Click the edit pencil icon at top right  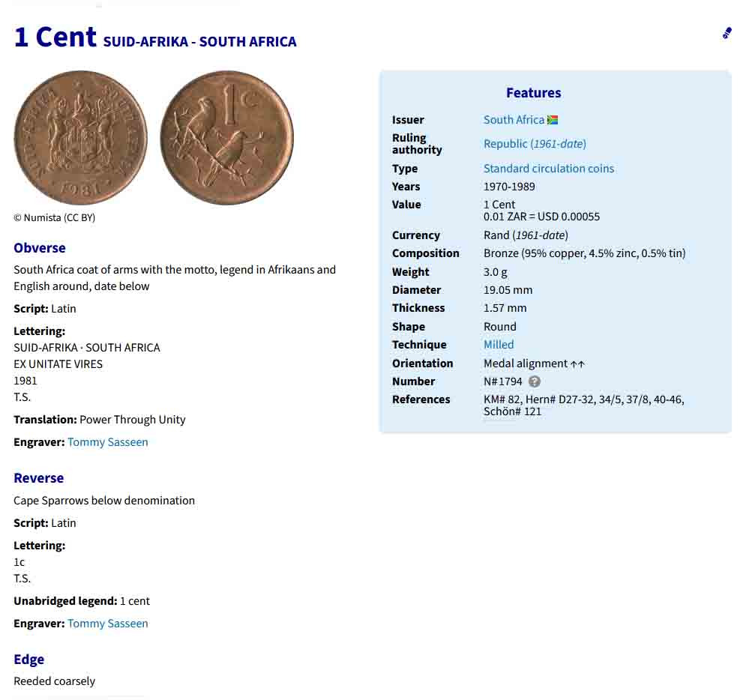tap(727, 33)
